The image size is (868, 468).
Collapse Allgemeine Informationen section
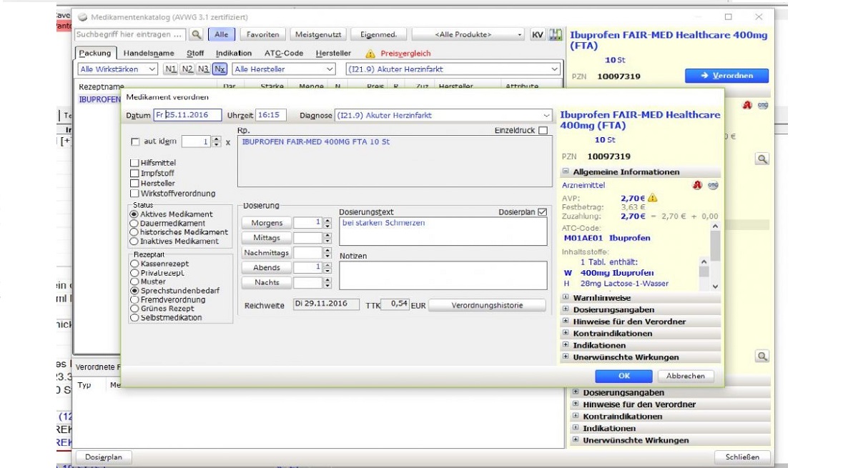click(x=566, y=172)
